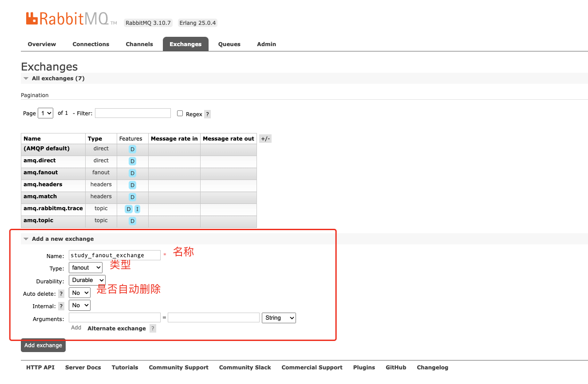Click the Add exchange button
The height and width of the screenshot is (384, 588).
pyautogui.click(x=43, y=345)
